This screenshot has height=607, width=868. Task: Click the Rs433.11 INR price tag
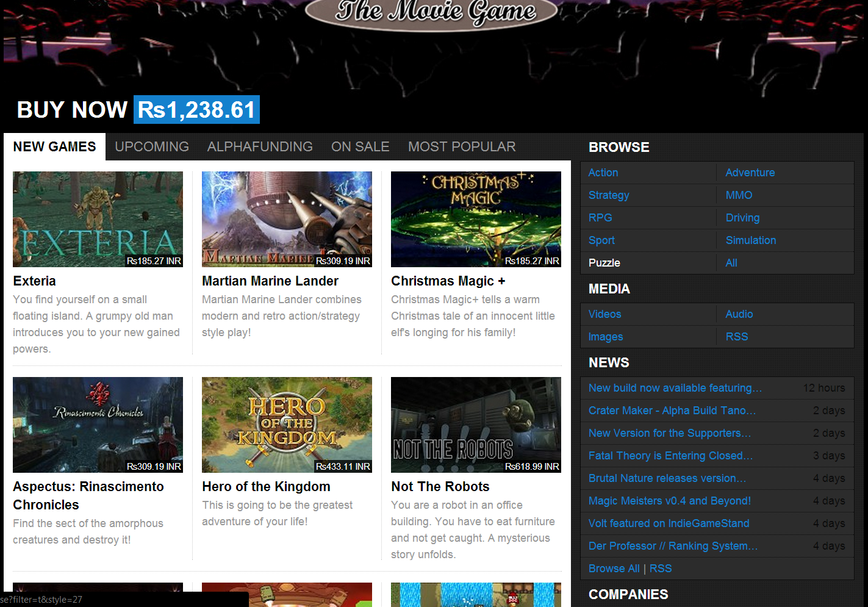tap(343, 467)
